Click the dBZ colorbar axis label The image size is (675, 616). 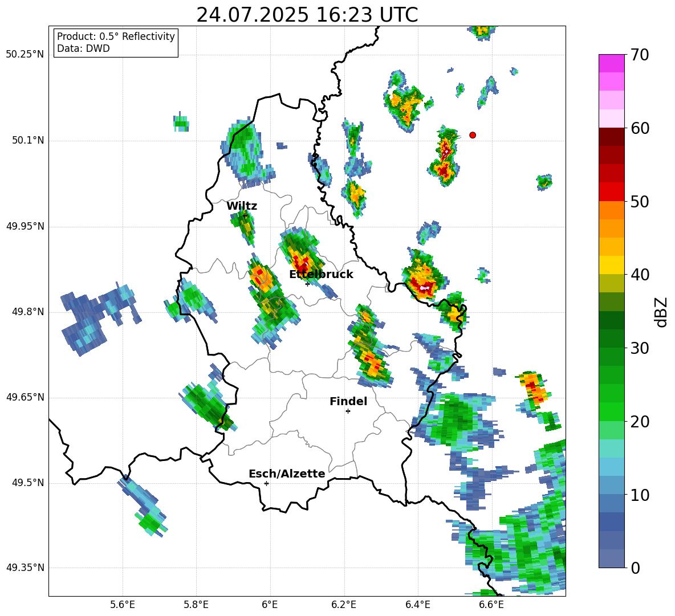[661, 312]
